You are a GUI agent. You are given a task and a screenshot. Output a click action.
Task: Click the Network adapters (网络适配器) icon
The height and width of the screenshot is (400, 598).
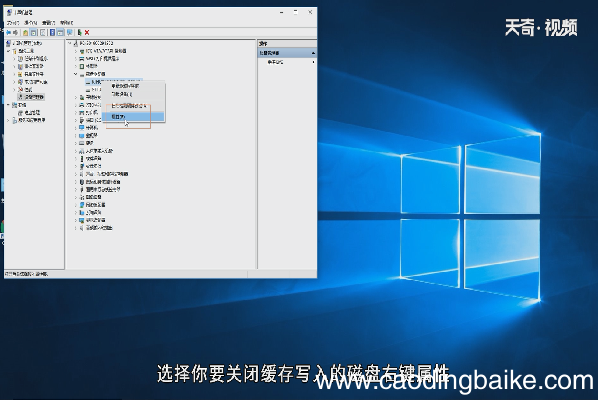82,205
